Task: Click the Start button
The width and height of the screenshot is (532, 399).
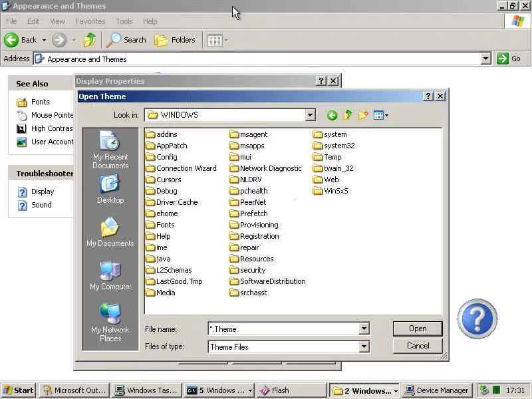Action: (18, 390)
